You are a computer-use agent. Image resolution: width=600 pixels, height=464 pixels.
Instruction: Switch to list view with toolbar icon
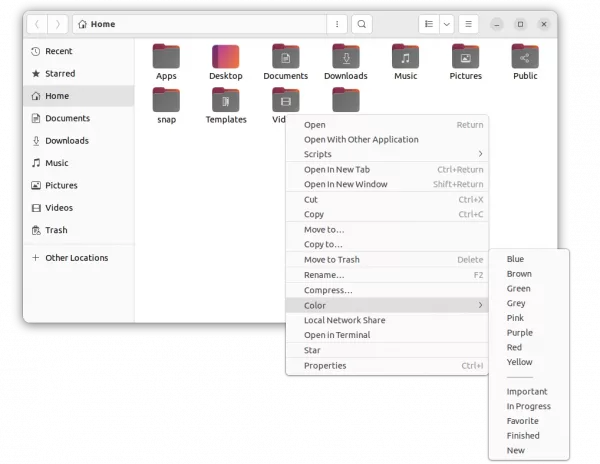(x=429, y=24)
